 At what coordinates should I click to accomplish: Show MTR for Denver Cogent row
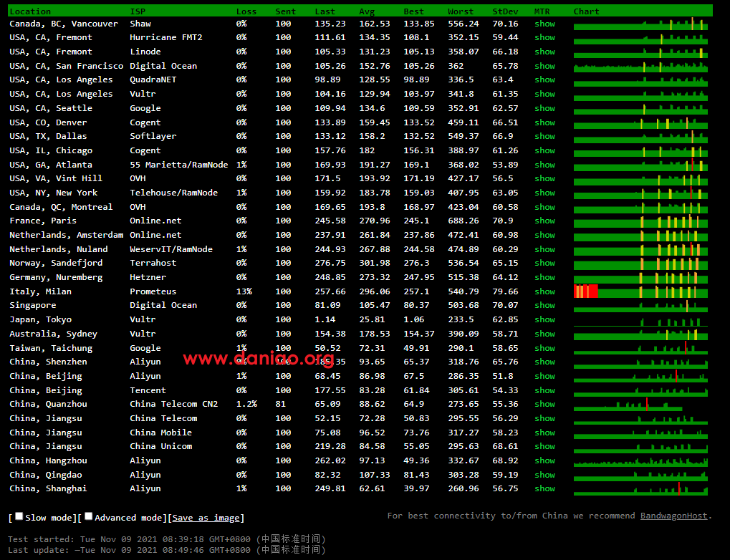[544, 122]
